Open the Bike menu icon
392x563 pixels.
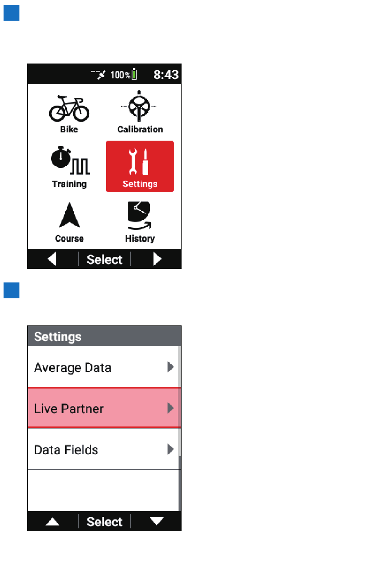click(x=69, y=109)
